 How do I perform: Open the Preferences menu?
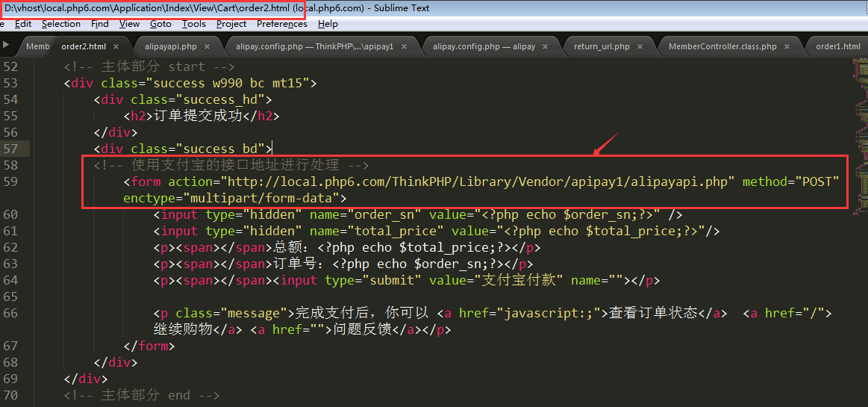point(281,24)
